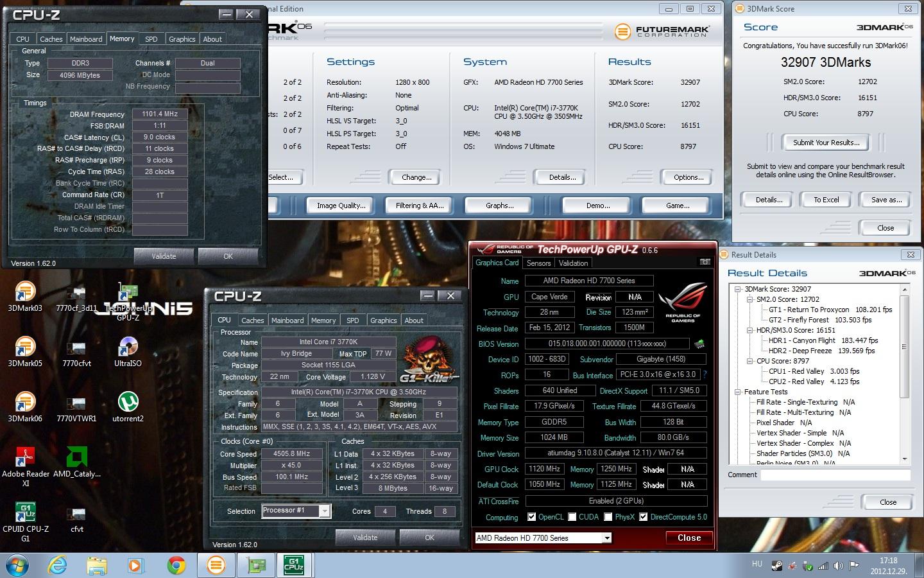The image size is (924, 578).
Task: Open the utorrent2 desktop icon
Action: 128,407
